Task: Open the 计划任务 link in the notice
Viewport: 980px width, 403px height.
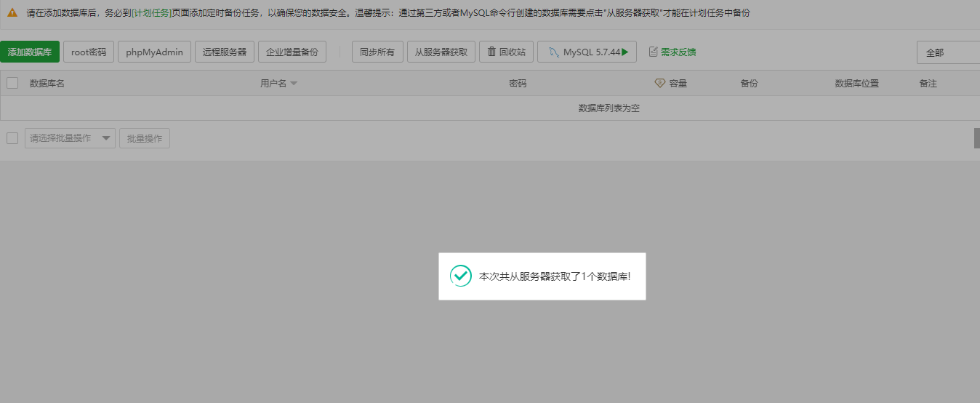Action: 151,13
